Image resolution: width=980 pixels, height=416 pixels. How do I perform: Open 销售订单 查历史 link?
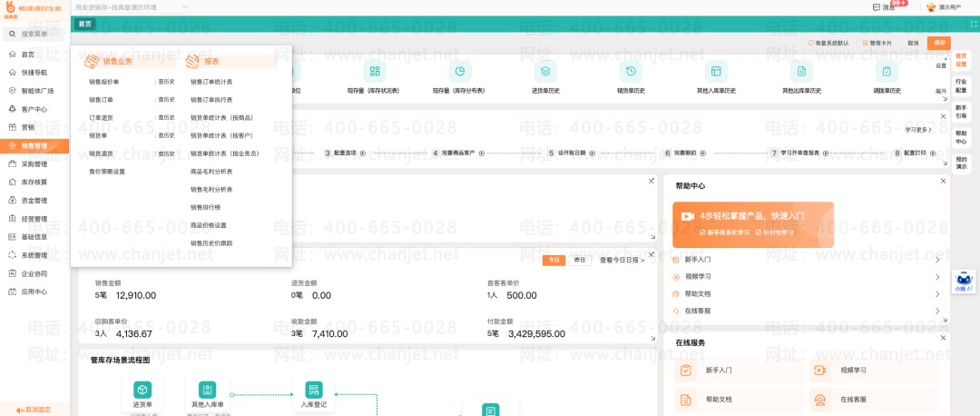(166, 100)
